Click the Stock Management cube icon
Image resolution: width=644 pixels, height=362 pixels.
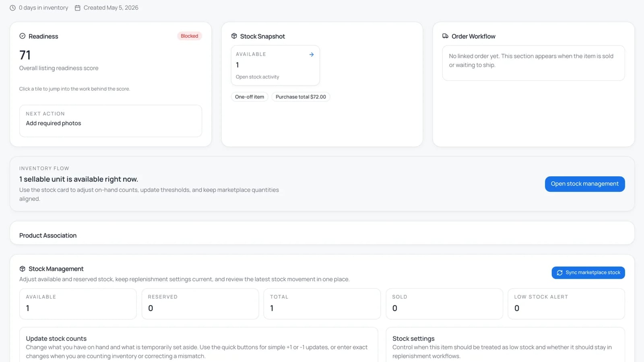click(23, 269)
